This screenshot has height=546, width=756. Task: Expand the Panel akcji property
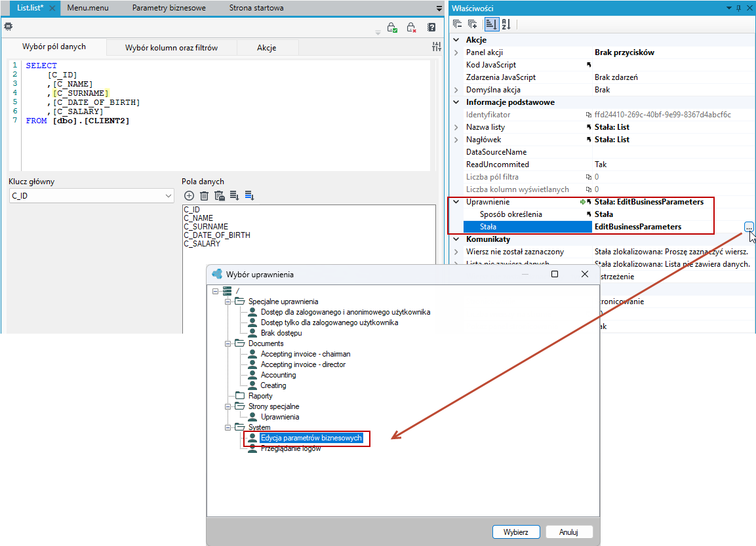point(456,52)
